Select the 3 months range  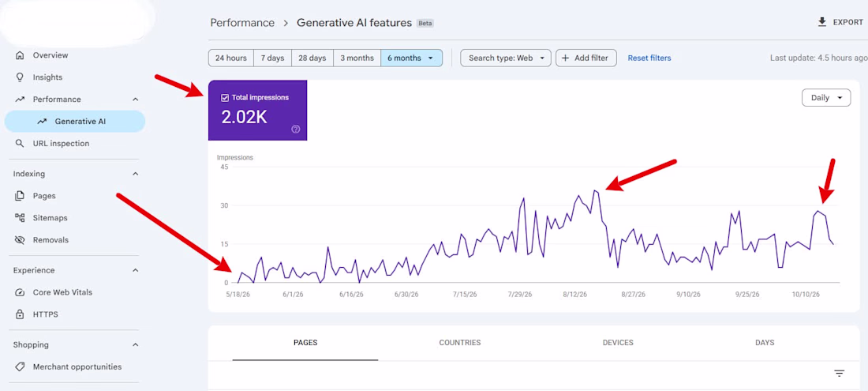(x=357, y=58)
